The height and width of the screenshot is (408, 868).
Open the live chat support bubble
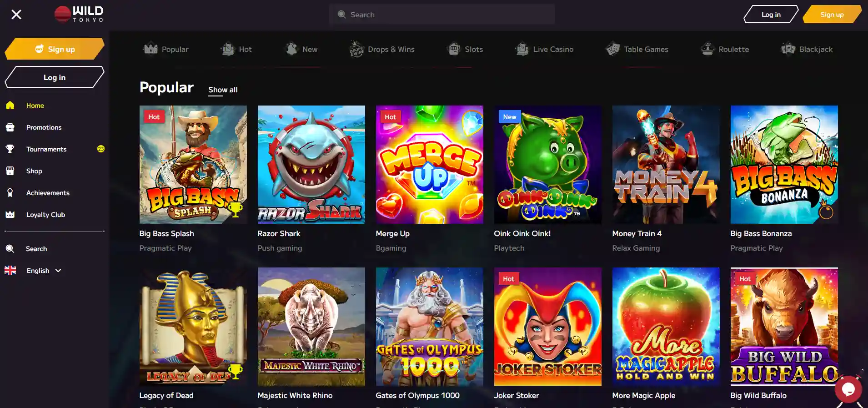pos(848,389)
